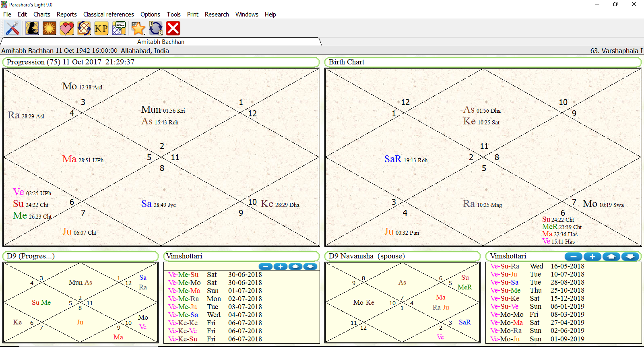Screen dimensions: 644x347
Task: Open the Reports menu
Action: click(67, 14)
